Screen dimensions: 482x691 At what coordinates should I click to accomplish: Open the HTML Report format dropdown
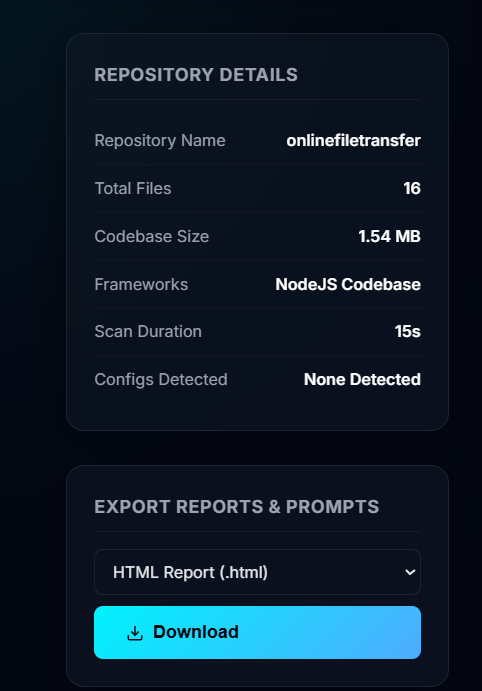257,572
